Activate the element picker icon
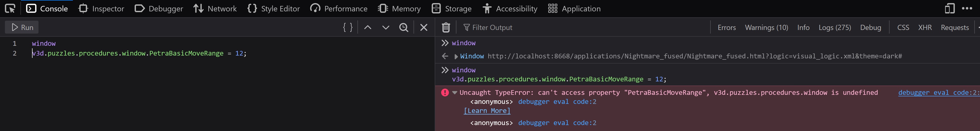980x131 pixels. coord(10,8)
